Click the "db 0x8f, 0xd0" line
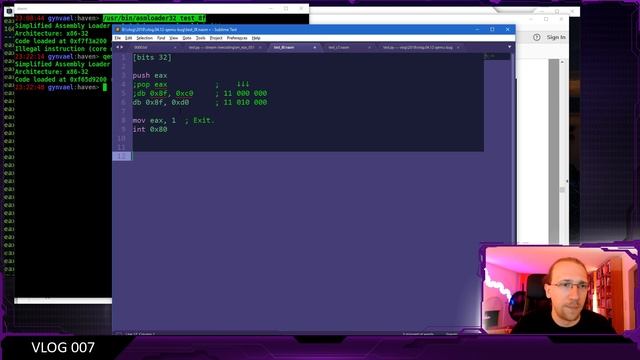The width and height of the screenshot is (640, 360). (161, 102)
